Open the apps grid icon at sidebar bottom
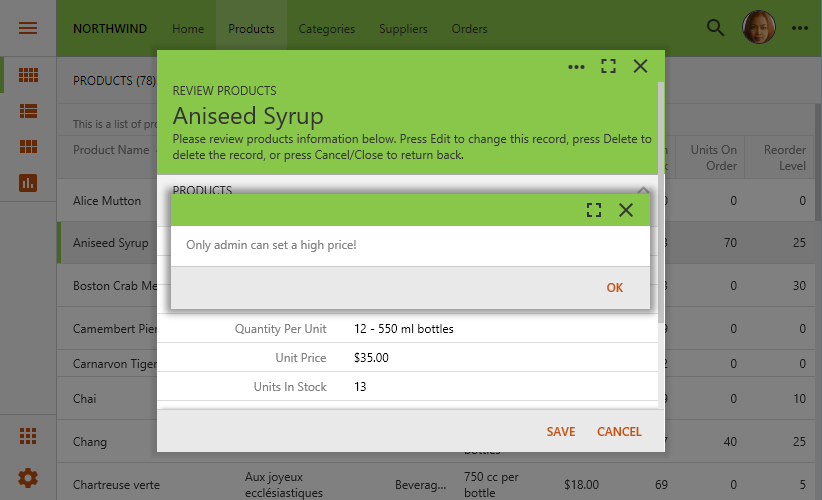 28,436
